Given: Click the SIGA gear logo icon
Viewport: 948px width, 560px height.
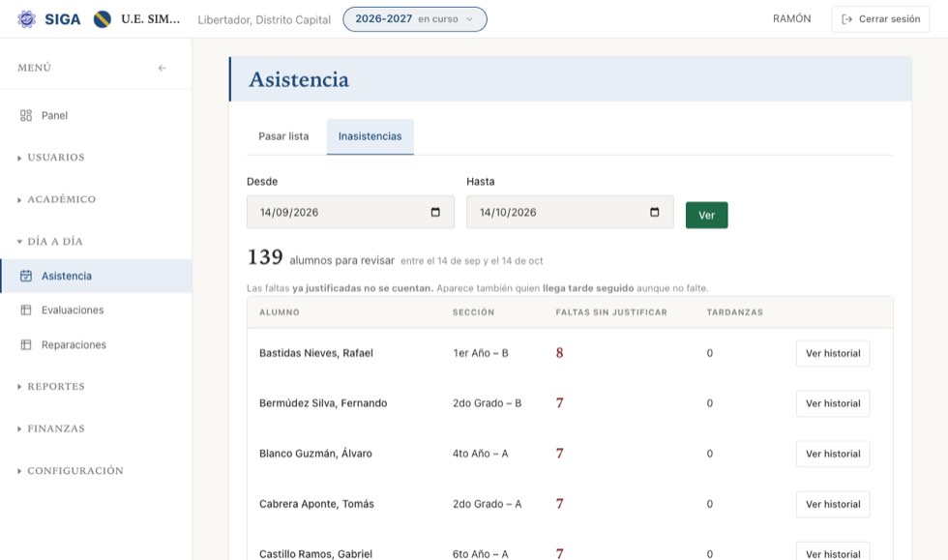Looking at the screenshot, I should coord(26,19).
